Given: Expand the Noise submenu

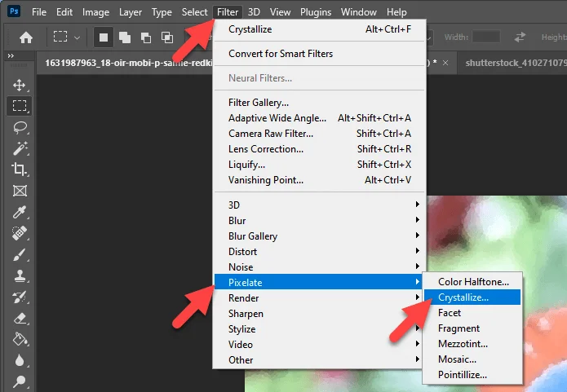Looking at the screenshot, I should [318, 267].
